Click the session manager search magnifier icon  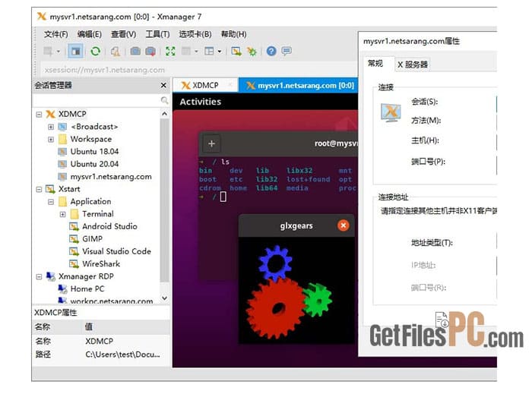[164, 100]
